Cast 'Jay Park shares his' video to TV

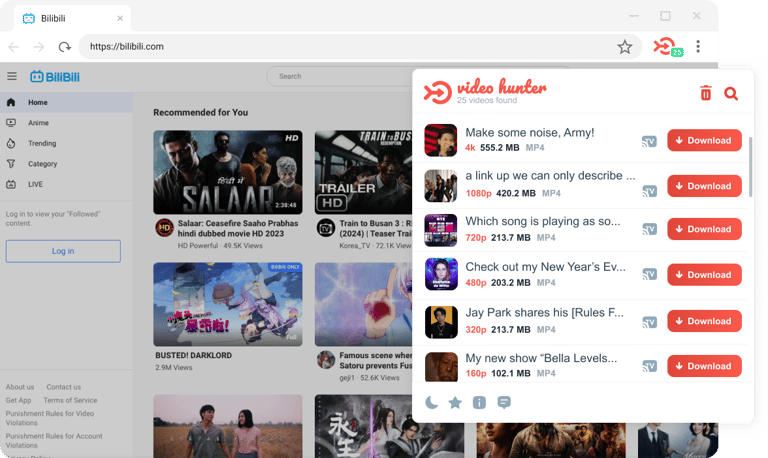tap(649, 322)
